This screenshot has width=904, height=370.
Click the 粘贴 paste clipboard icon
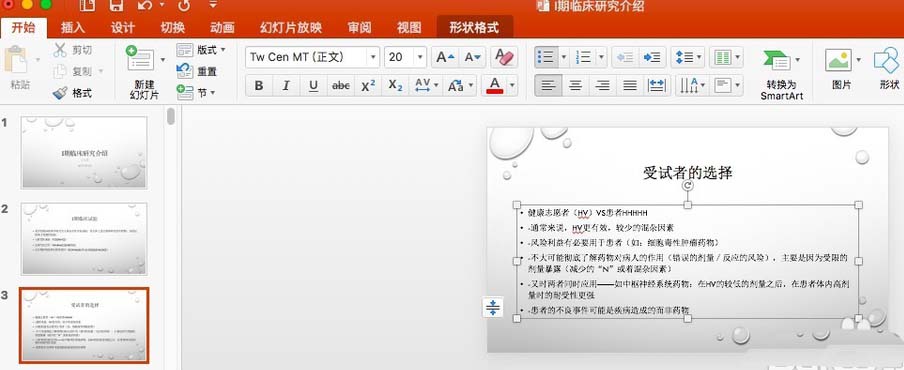pos(16,60)
